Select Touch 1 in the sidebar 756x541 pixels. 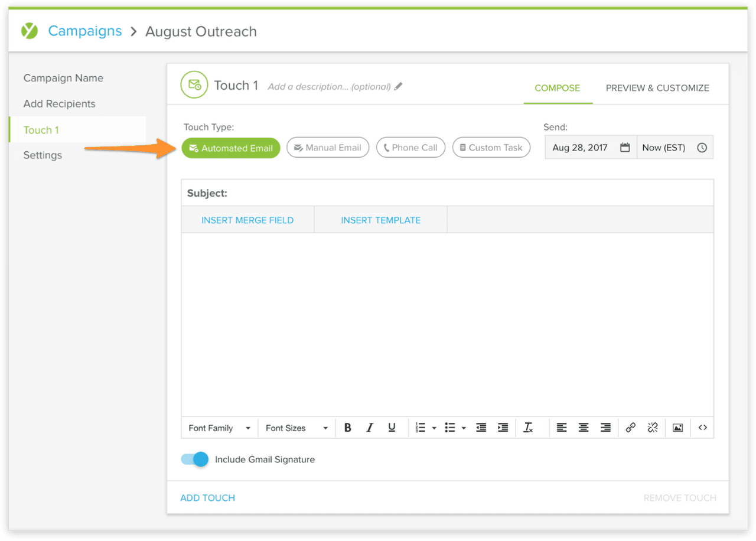(41, 129)
